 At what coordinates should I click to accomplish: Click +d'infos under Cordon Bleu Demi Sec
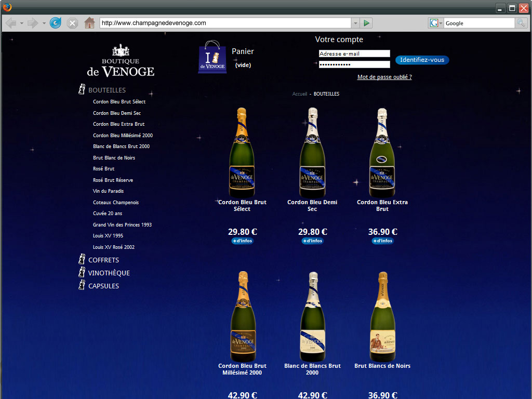[x=312, y=241]
